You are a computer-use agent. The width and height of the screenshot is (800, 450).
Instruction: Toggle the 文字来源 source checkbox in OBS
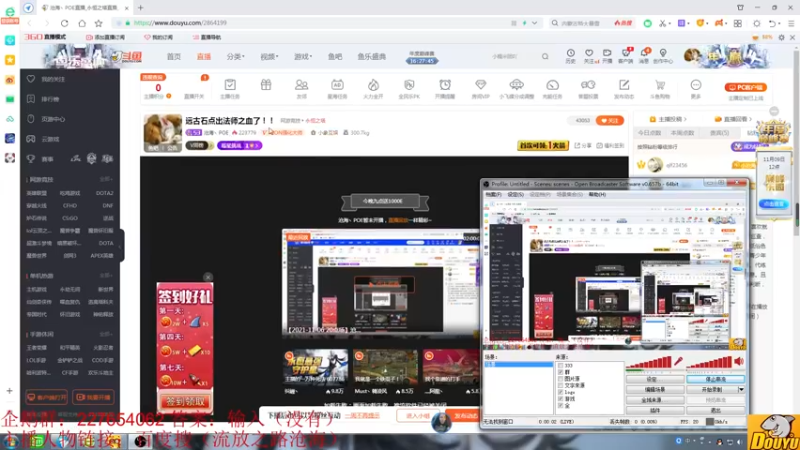[x=560, y=386]
